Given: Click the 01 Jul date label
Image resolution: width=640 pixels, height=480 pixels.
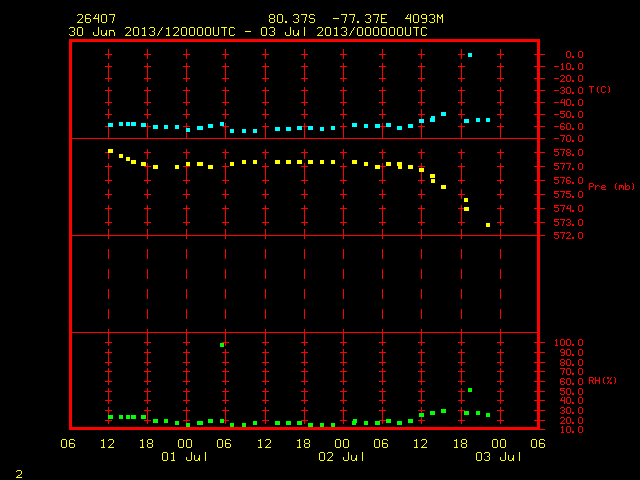Looking at the screenshot, I should coord(184,457).
